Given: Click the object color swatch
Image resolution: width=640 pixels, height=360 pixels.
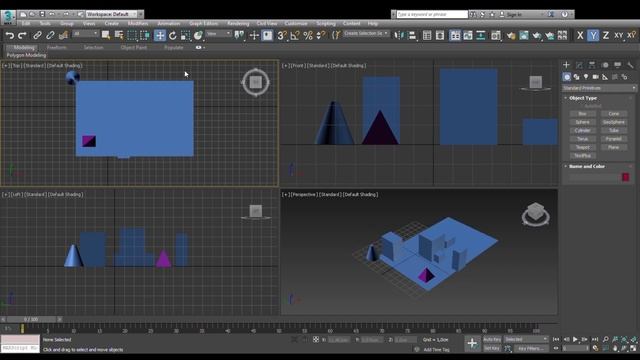Looking at the screenshot, I should tap(625, 177).
